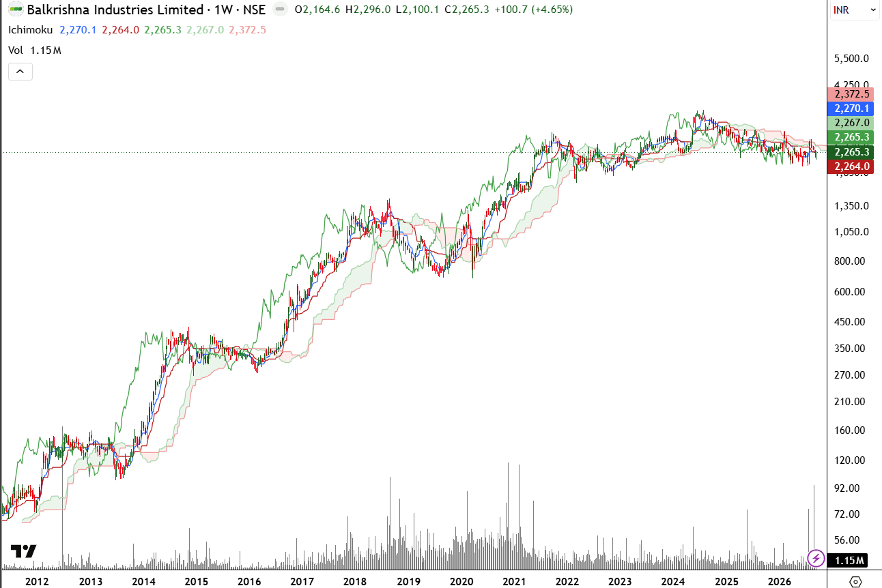Click the 2023 label on time axis
Viewport: 882px width, 588px height.
tap(620, 582)
